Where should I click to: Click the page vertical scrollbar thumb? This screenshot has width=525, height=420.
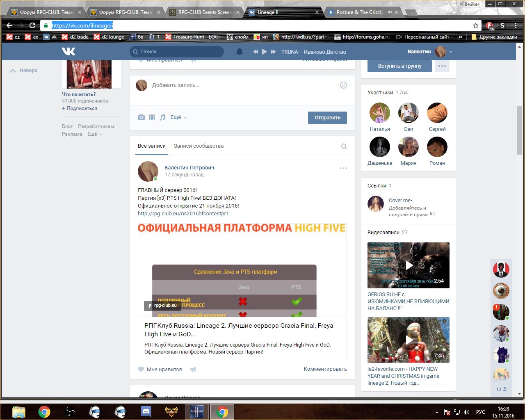click(x=519, y=130)
